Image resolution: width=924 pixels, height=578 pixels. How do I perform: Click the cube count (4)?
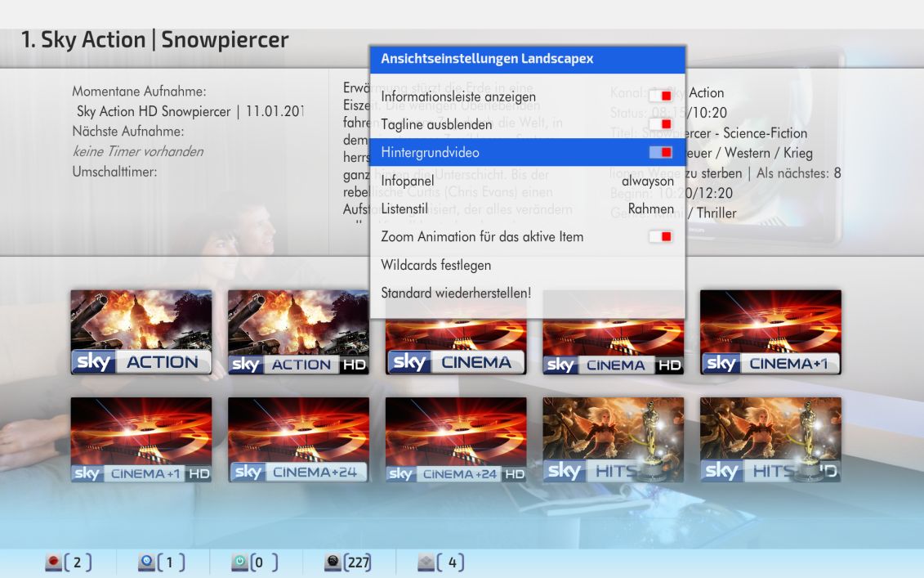click(x=451, y=562)
